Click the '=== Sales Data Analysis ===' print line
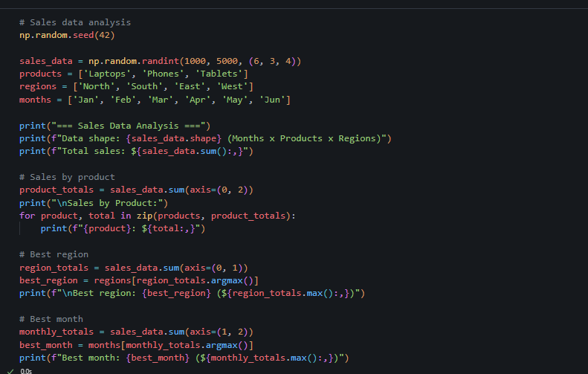 [114, 126]
